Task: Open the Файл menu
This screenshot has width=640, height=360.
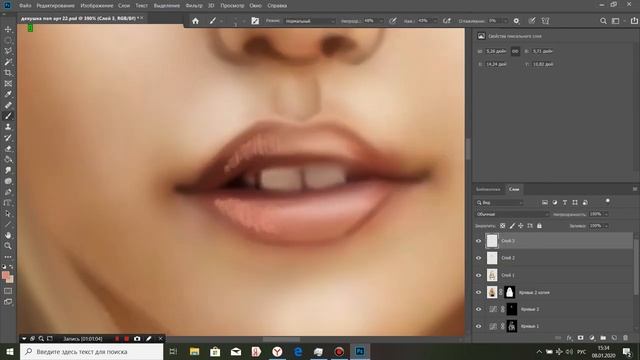Action: (25, 6)
